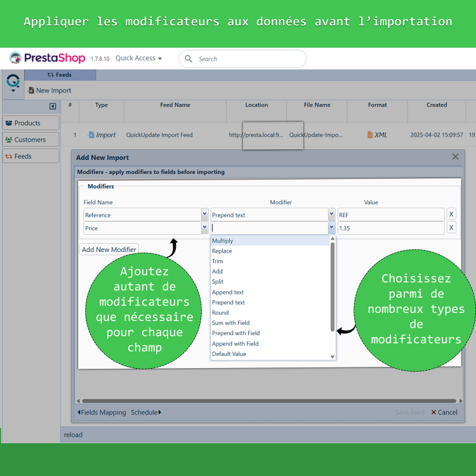Open the Reference field name dropdown arrow
This screenshot has height=476, width=476.
click(204, 215)
